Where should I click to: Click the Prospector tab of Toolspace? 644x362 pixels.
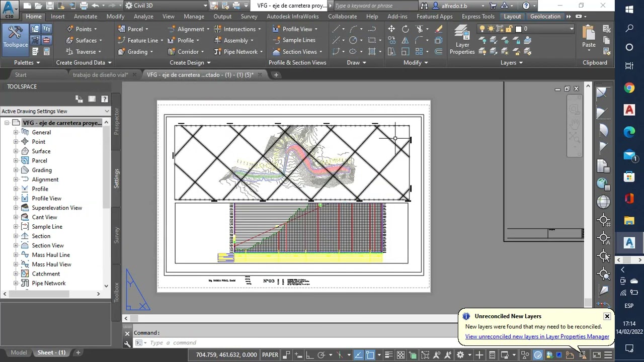117,121
